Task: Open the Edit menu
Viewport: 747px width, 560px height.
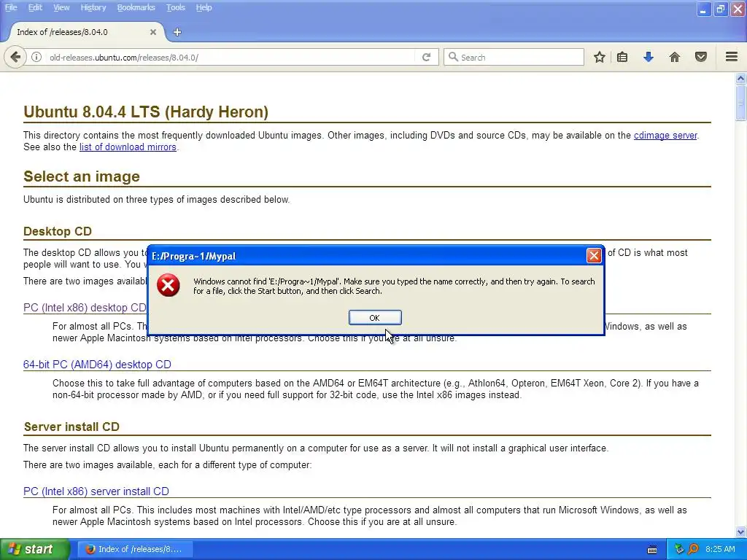Action: point(35,7)
